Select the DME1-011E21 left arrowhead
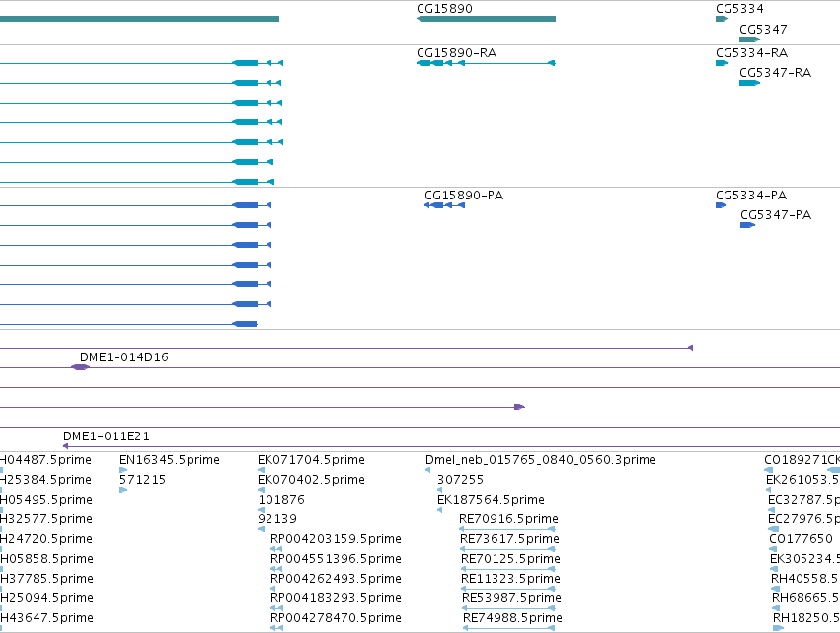Image resolution: width=840 pixels, height=633 pixels. tap(65, 446)
